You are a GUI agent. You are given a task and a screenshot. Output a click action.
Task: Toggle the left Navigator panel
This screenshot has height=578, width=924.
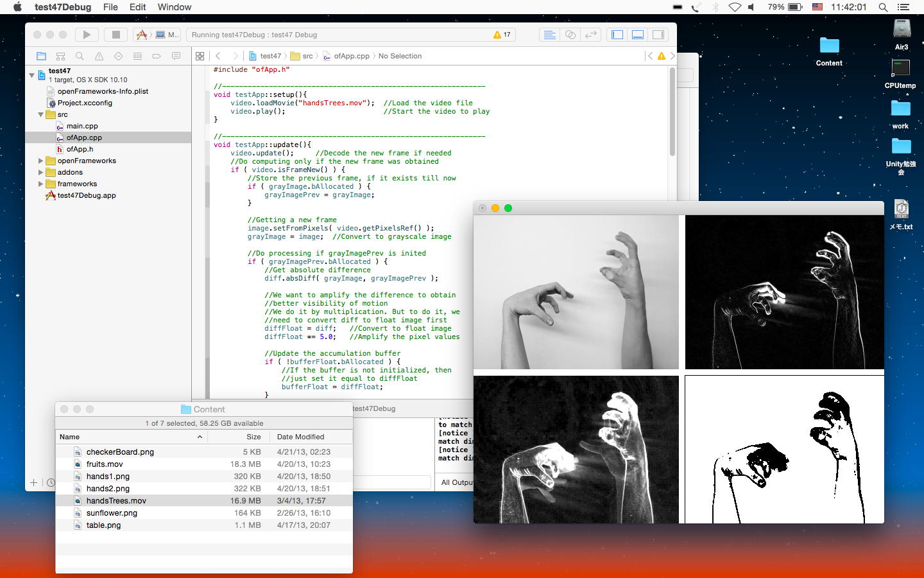617,35
